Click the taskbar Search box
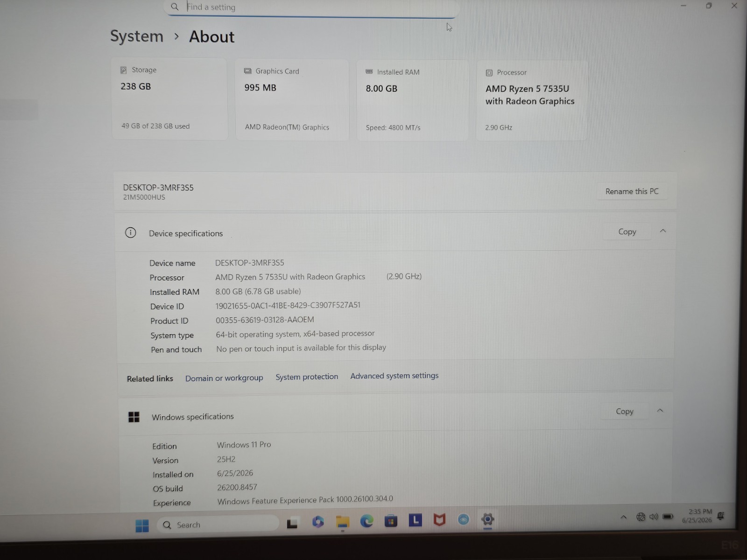This screenshot has height=560, width=747. pyautogui.click(x=218, y=525)
